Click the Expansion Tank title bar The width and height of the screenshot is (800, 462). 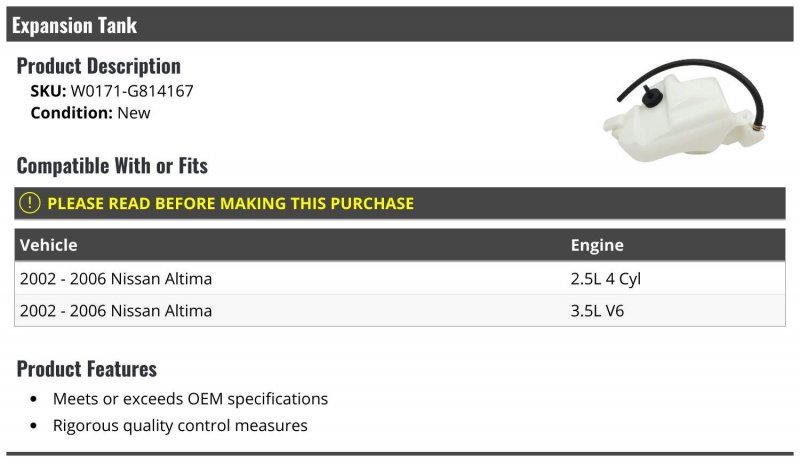399,24
